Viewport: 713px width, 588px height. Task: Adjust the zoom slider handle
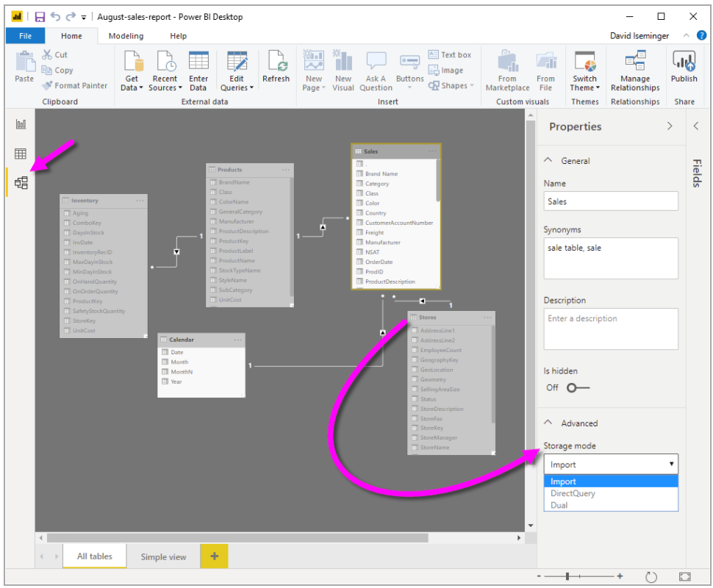tap(567, 576)
